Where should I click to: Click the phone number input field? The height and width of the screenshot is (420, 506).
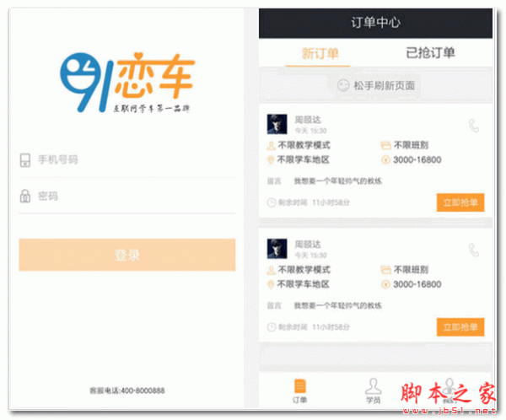click(x=127, y=159)
